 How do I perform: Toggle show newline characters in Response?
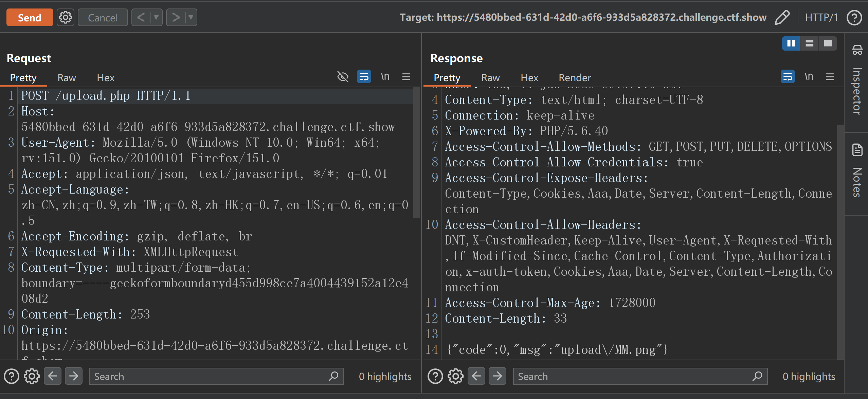[x=809, y=77]
